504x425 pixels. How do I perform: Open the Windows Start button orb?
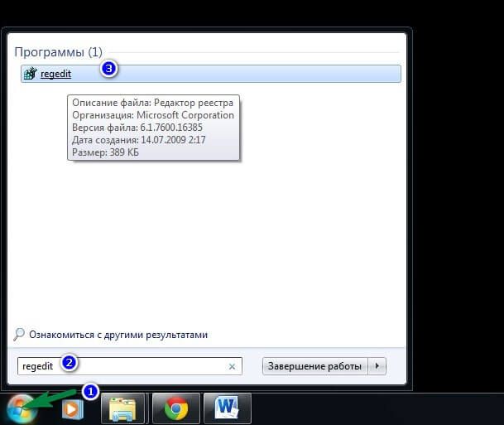pos(22,409)
